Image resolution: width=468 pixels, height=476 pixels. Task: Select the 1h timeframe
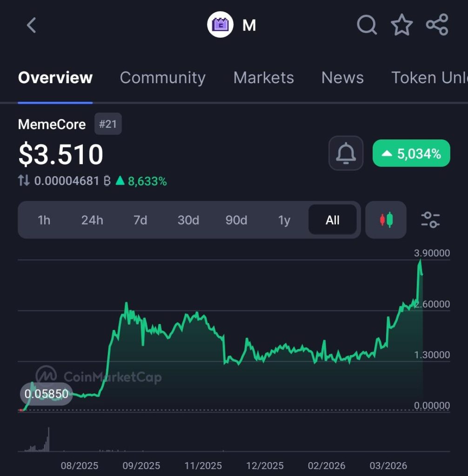44,220
